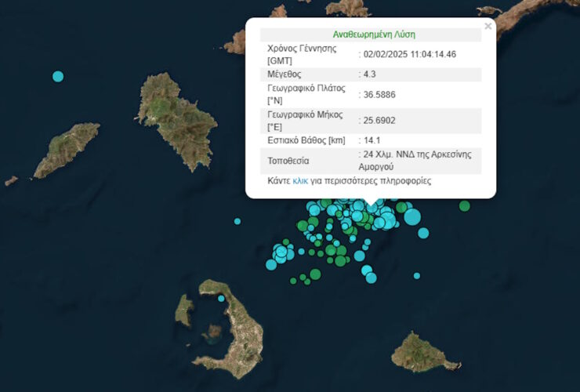
Task: Click the isolated green marker at far right
Action: tap(465, 205)
